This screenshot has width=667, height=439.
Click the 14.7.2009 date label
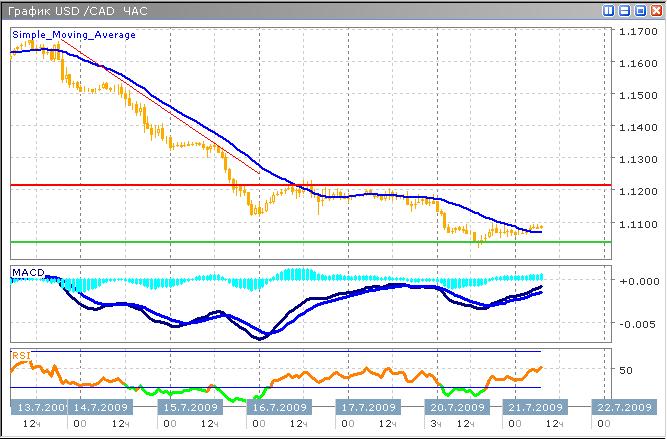pyautogui.click(x=100, y=407)
